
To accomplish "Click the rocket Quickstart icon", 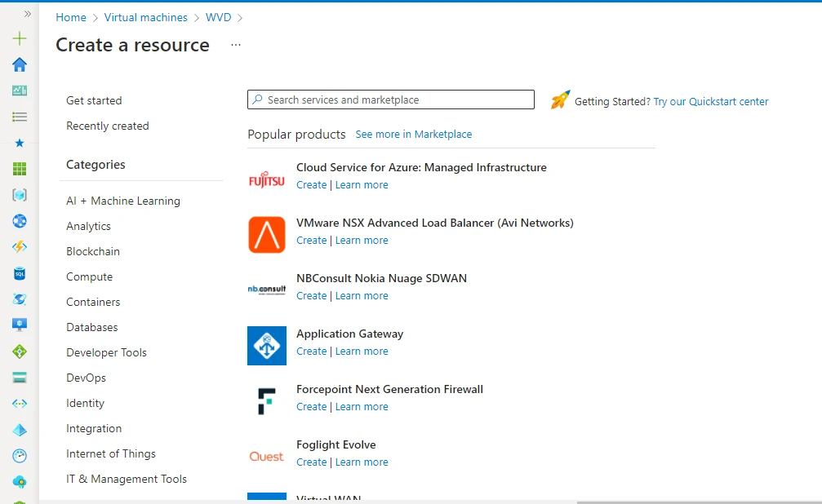I will pyautogui.click(x=560, y=100).
